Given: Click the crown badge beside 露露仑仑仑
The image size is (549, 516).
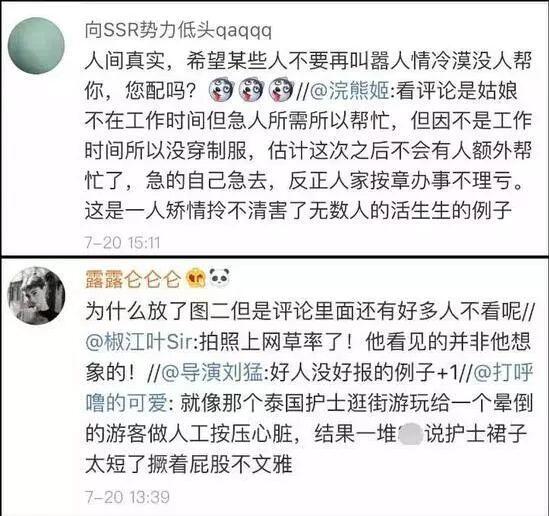Looking at the screenshot, I should click(x=196, y=279).
